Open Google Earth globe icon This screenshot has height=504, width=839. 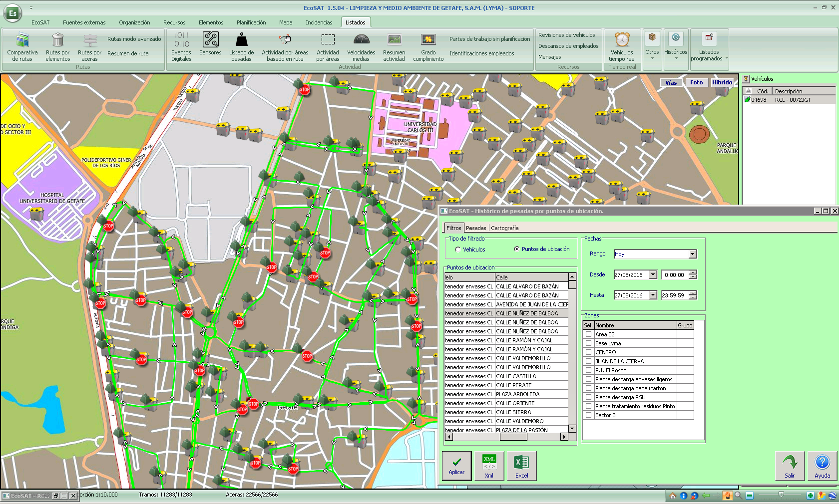[x=832, y=496]
